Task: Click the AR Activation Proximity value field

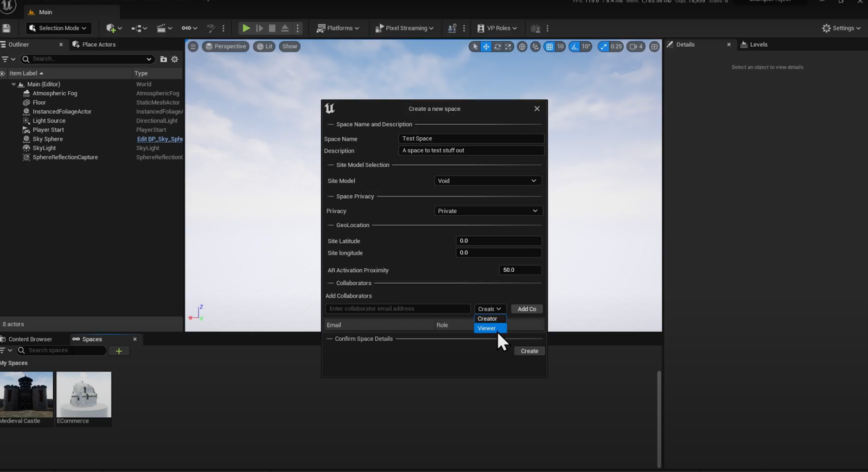Action: tap(520, 270)
